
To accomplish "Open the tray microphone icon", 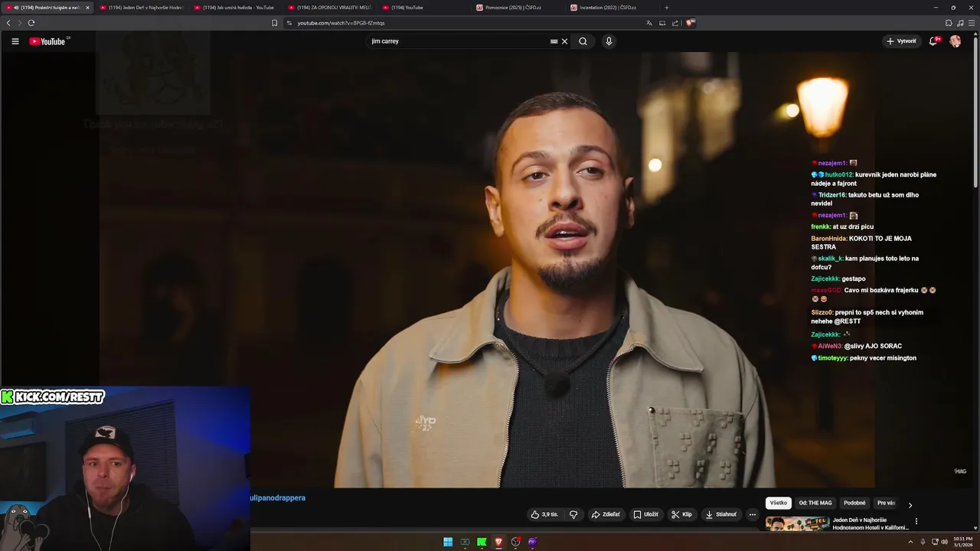I will (x=923, y=542).
